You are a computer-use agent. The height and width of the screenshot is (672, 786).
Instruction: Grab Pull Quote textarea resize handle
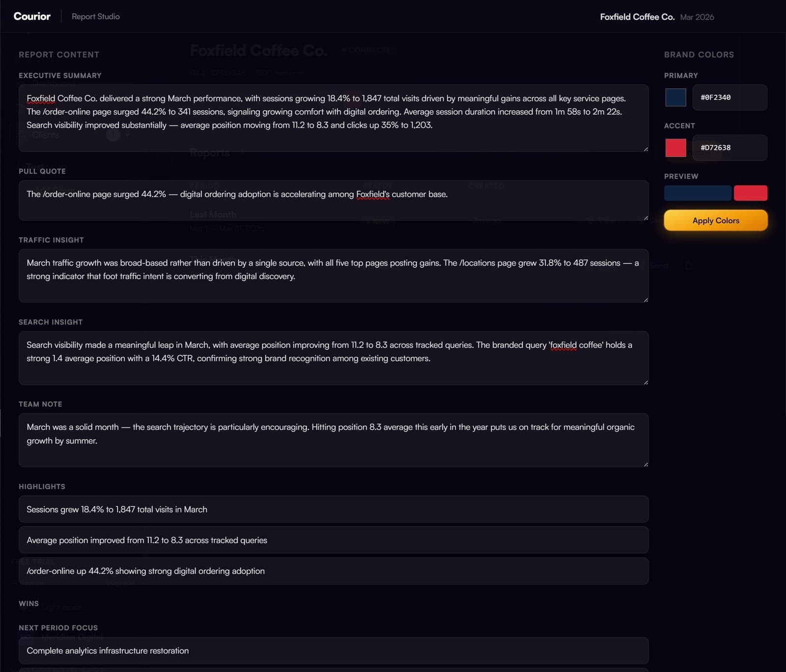(x=646, y=218)
